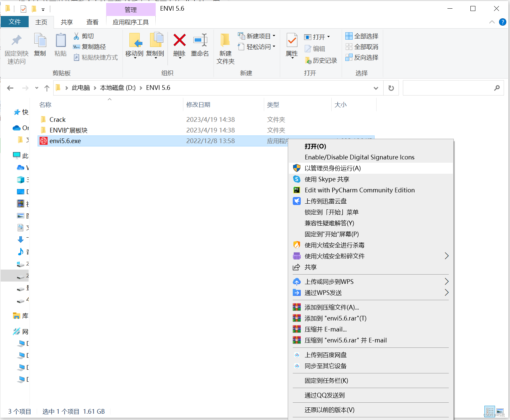510x420 pixels.
Task: Choose Enable/Disable Digital Signature Icons
Action: click(x=371, y=157)
